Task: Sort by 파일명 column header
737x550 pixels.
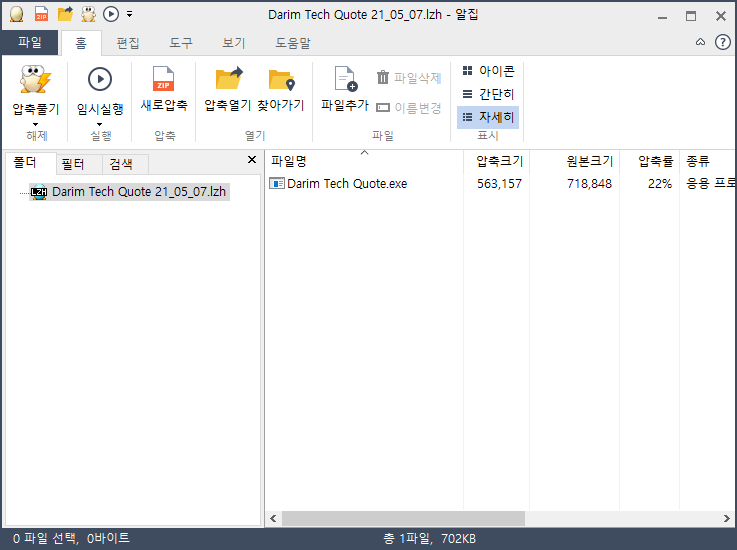Action: pyautogui.click(x=364, y=162)
